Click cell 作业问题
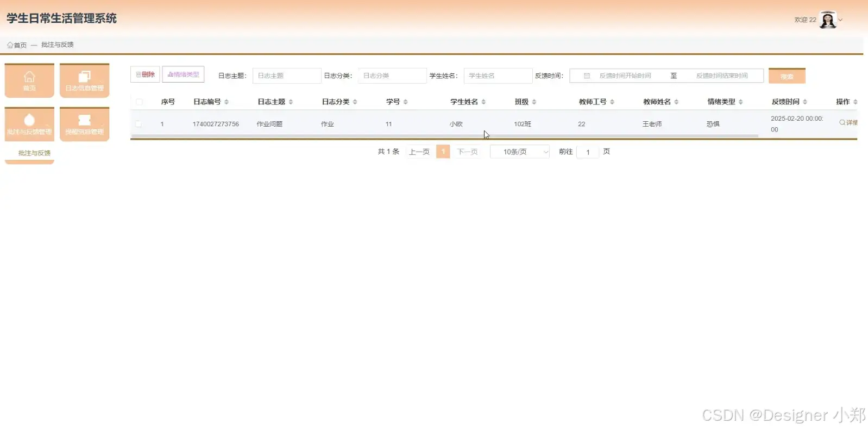868x430 pixels. click(269, 124)
